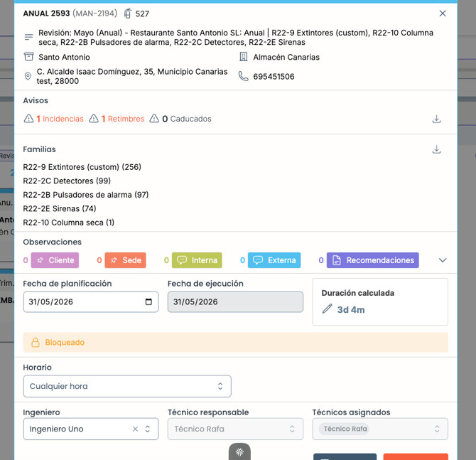Click the Externa observations button

274,260
